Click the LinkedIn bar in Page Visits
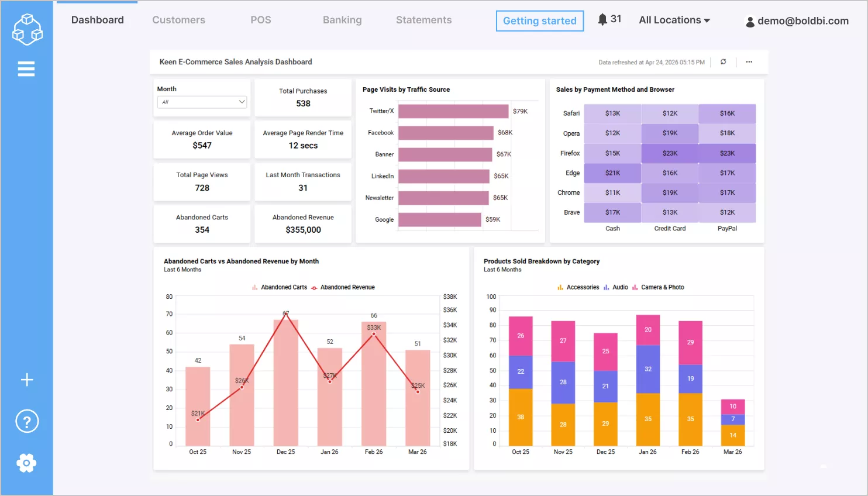 tap(443, 176)
